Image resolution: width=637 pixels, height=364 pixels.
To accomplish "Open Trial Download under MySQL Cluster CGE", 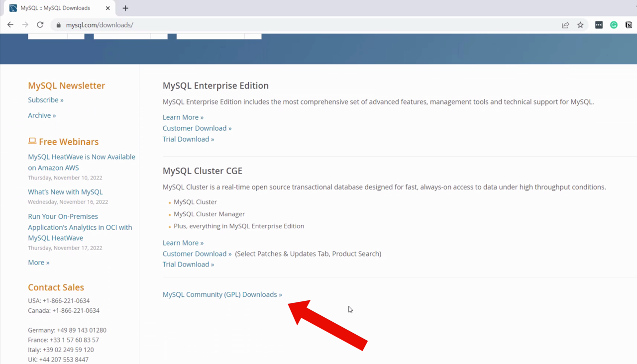I will click(x=188, y=265).
